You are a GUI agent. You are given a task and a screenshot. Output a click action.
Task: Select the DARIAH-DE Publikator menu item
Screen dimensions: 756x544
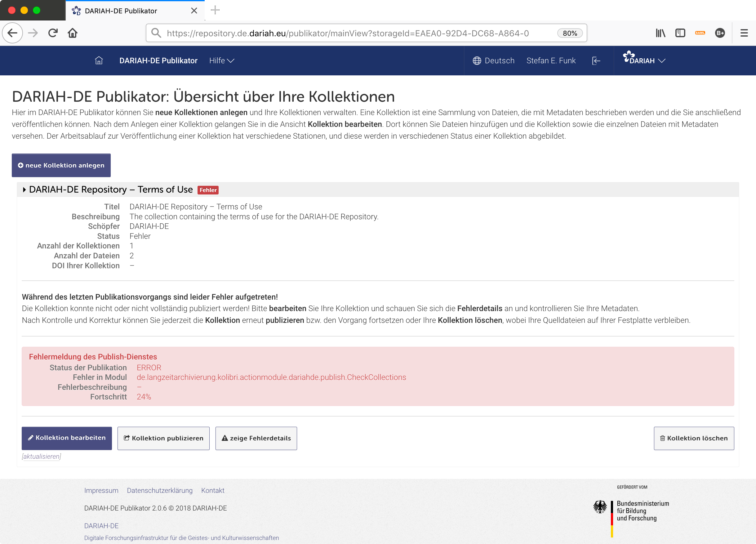point(159,60)
